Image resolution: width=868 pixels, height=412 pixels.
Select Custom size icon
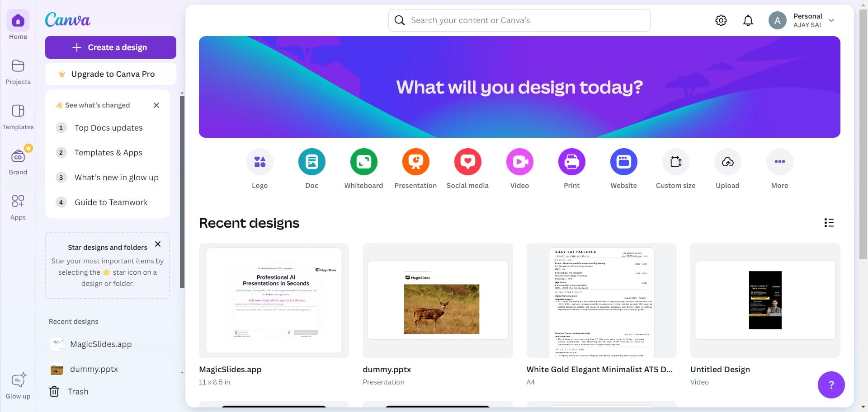(675, 162)
